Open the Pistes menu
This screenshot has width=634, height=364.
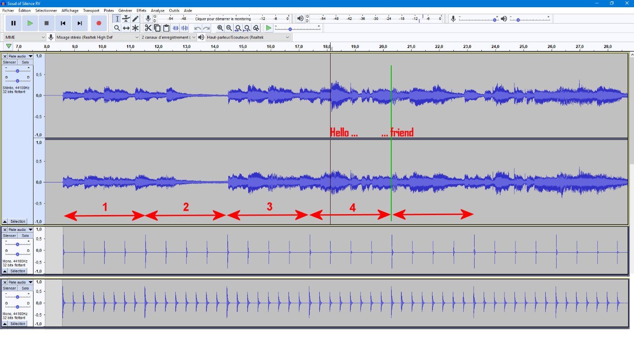[x=109, y=10]
